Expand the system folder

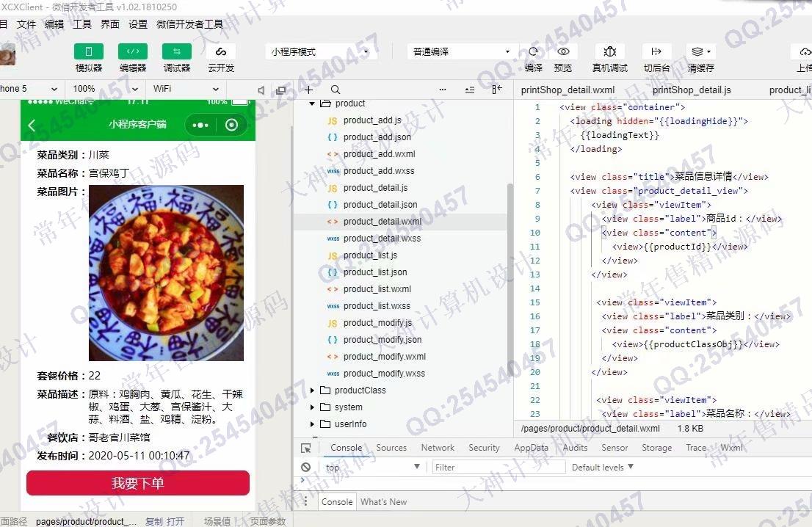[x=312, y=407]
